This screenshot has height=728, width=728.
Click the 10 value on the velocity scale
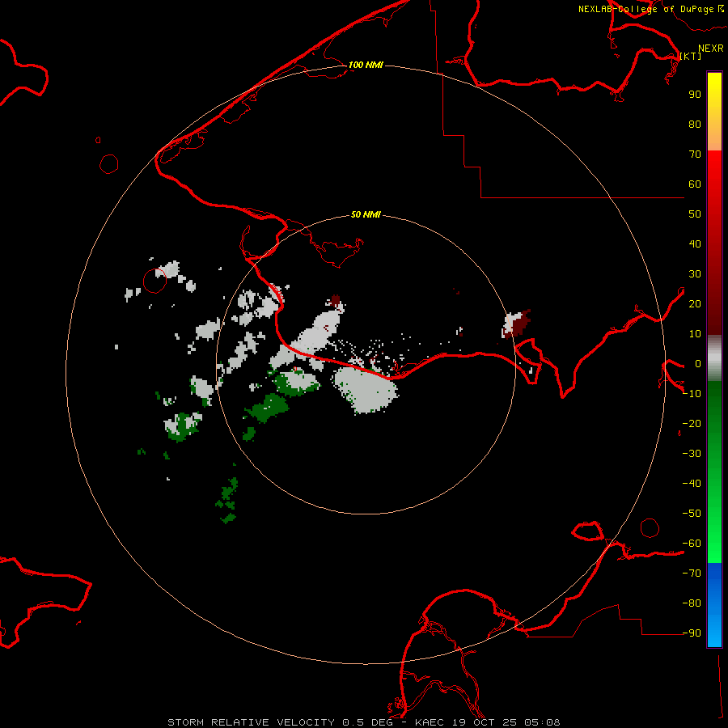695,334
